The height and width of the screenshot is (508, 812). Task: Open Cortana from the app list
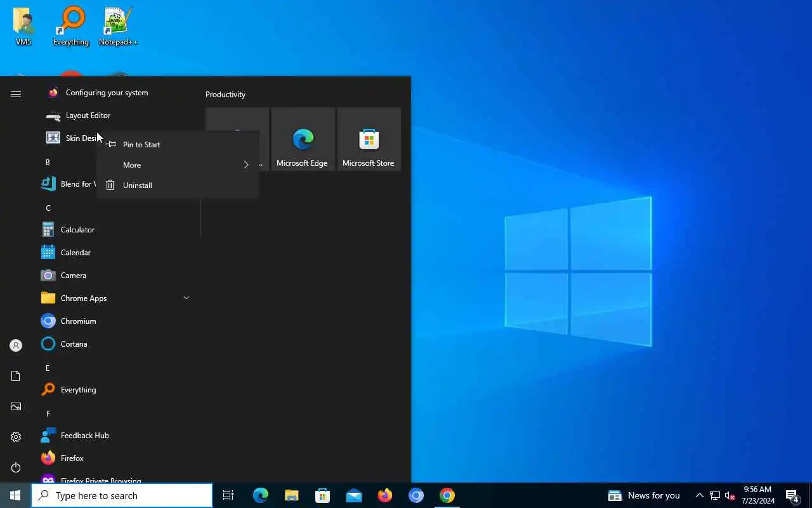click(115, 344)
